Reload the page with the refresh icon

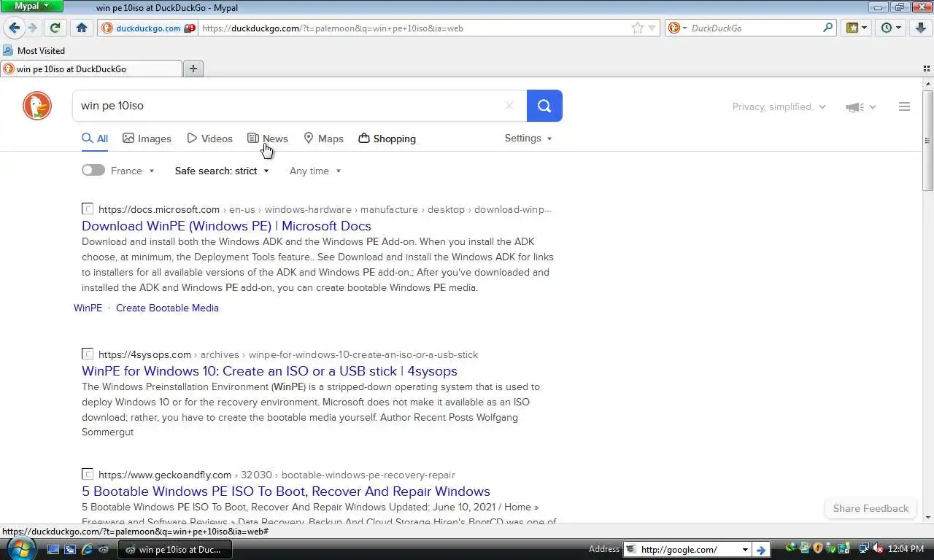coord(55,28)
